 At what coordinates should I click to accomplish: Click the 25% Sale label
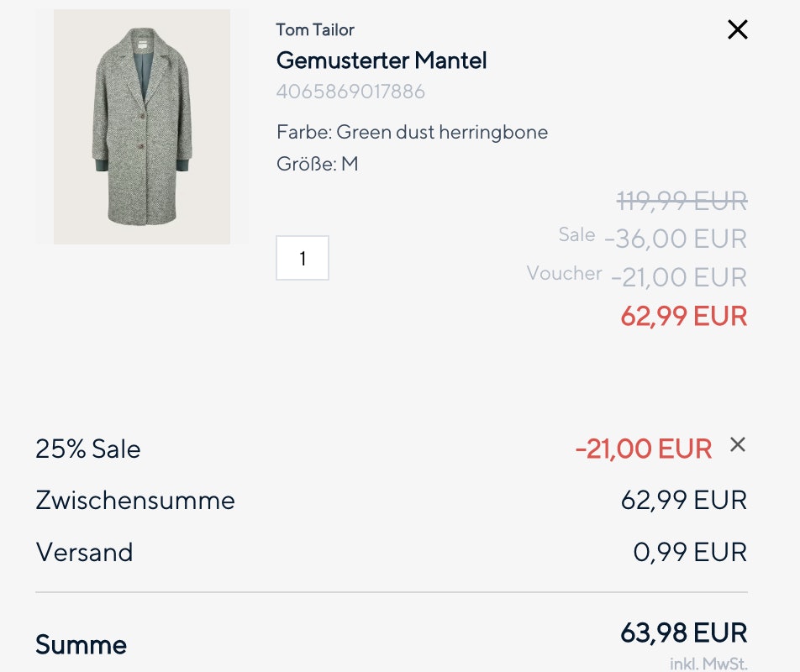click(86, 449)
